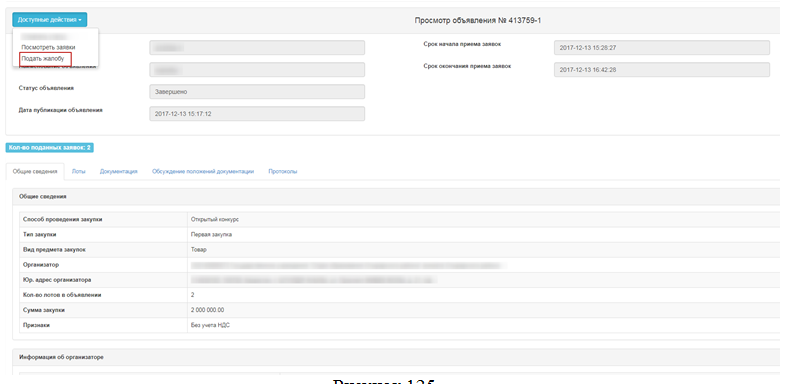Click the Общие сведения panel header
The width and height of the screenshot is (794, 384).
(x=396, y=196)
